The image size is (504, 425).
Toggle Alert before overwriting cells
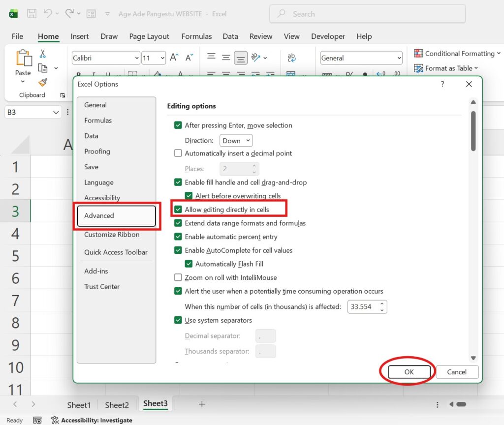click(189, 196)
